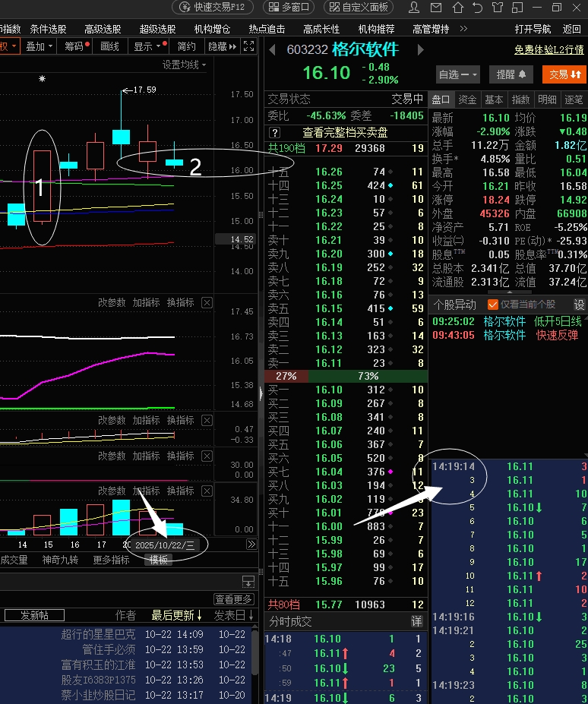Viewport: 588px width, 704px height.
Task: Click the star marker on chart
Action: click(43, 79)
